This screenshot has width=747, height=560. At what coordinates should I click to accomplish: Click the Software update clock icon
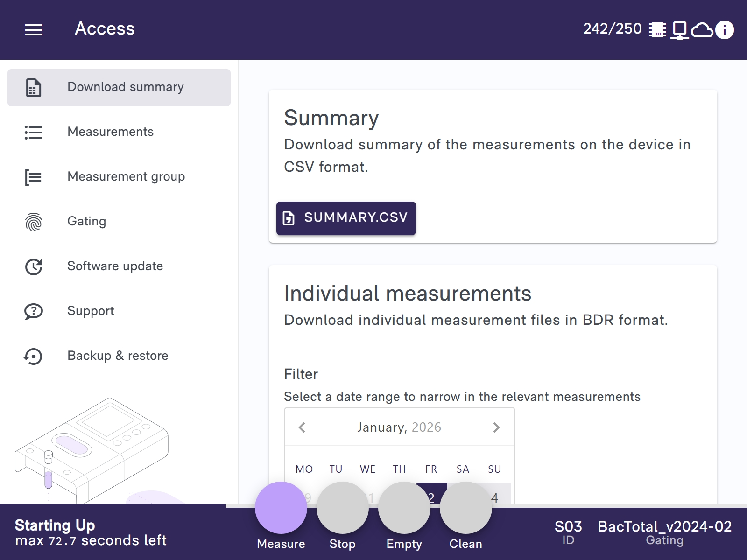tap(34, 266)
